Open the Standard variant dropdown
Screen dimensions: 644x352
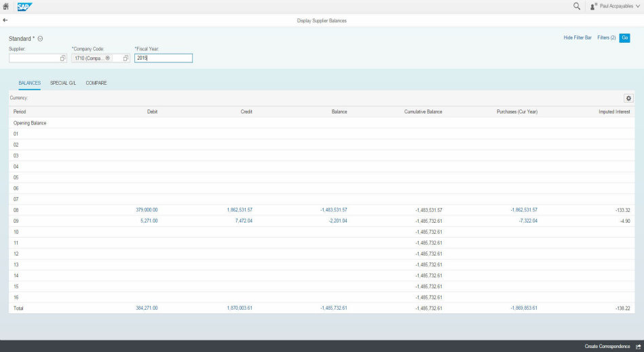40,39
